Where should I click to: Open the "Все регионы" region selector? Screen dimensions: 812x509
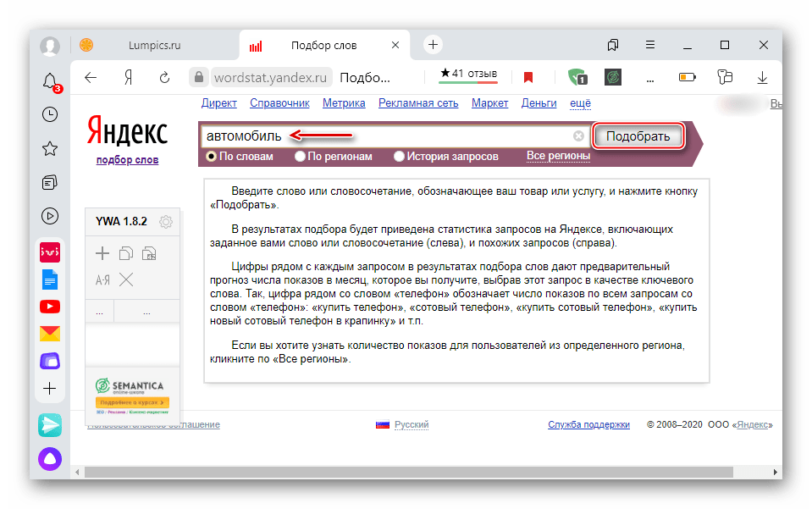pos(558,155)
